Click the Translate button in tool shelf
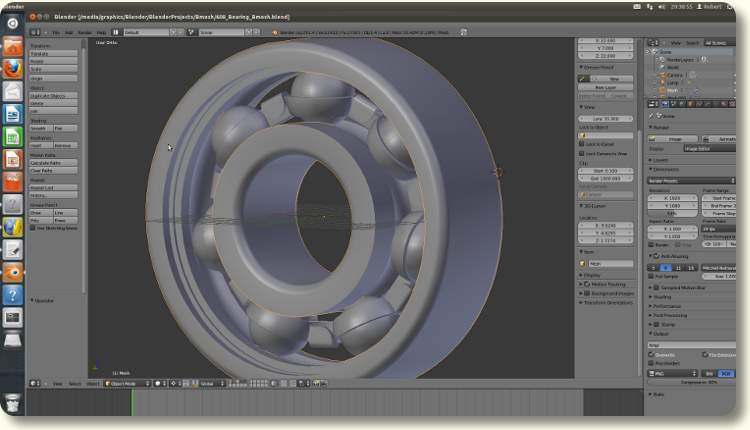 (53, 54)
